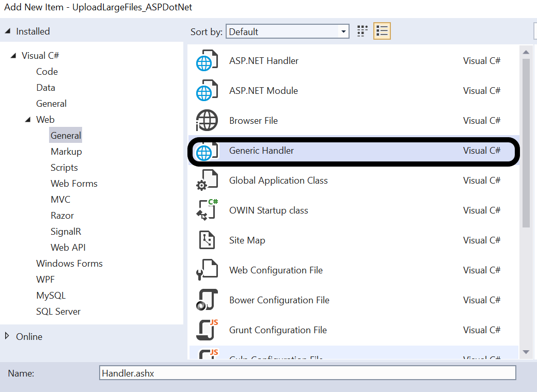Choose the Grunt Configuration File JS icon

tap(207, 330)
